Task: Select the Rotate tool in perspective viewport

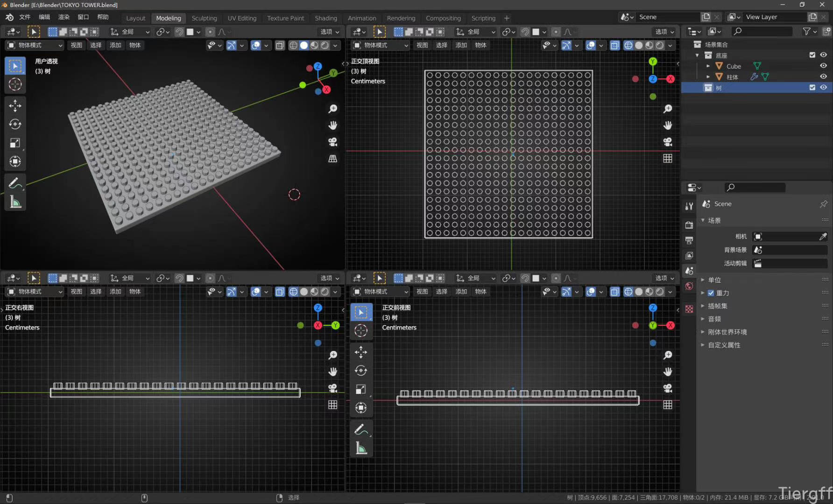Action: point(15,124)
